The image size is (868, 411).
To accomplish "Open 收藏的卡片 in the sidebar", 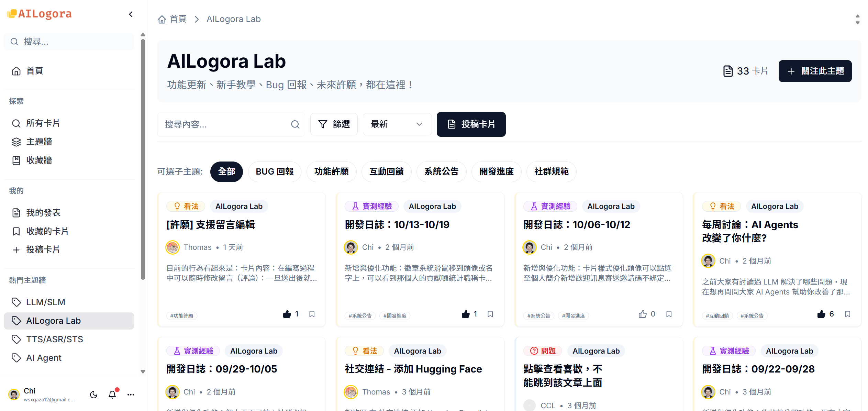I will click(69, 232).
